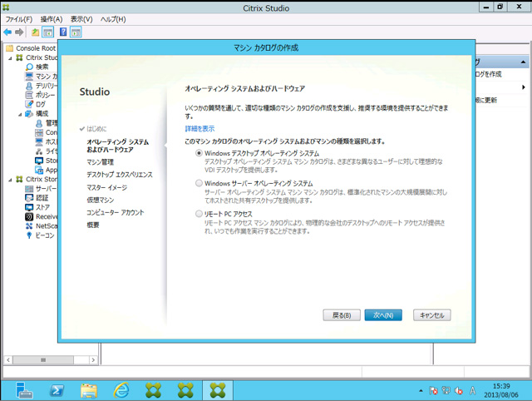Select the 構成 tree node
Viewport: 532px width, 401px height.
click(37, 113)
